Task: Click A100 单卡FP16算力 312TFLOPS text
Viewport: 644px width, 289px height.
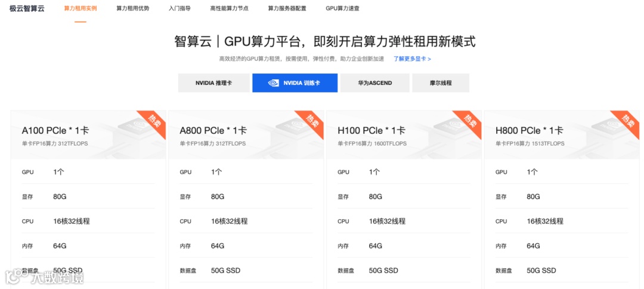Action: point(55,143)
